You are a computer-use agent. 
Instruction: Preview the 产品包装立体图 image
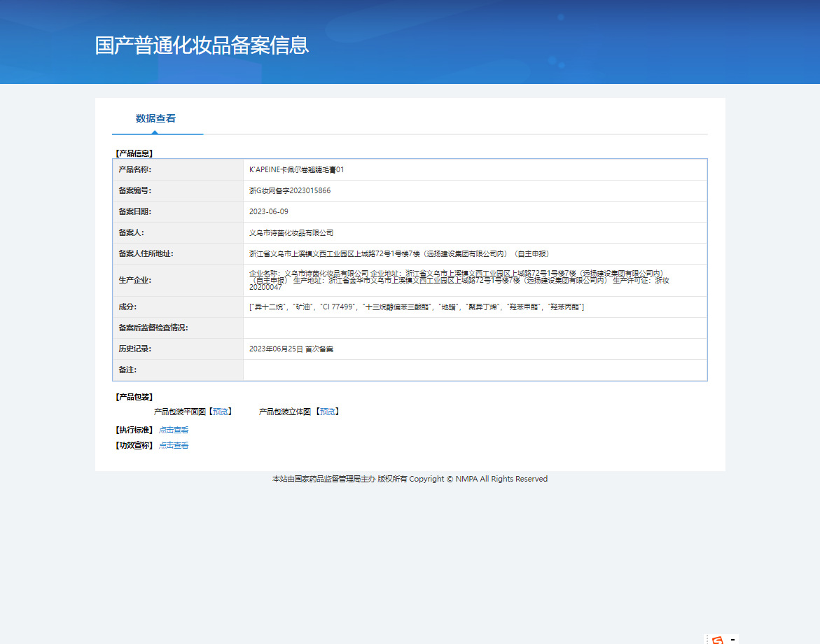pos(328,412)
